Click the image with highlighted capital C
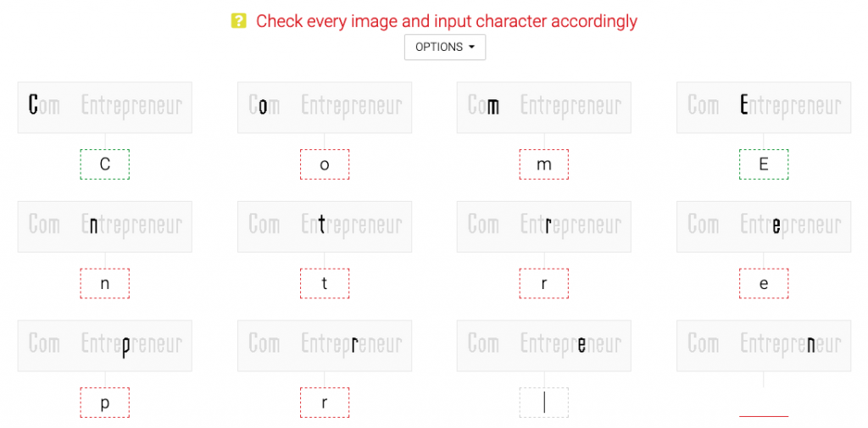The height and width of the screenshot is (428, 868). pyautogui.click(x=105, y=108)
